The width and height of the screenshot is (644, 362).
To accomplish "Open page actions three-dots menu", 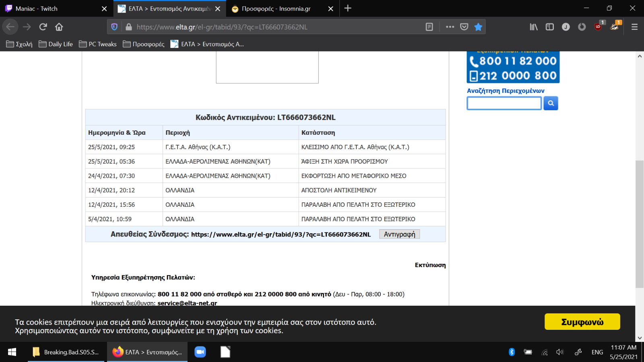I will pyautogui.click(x=450, y=27).
